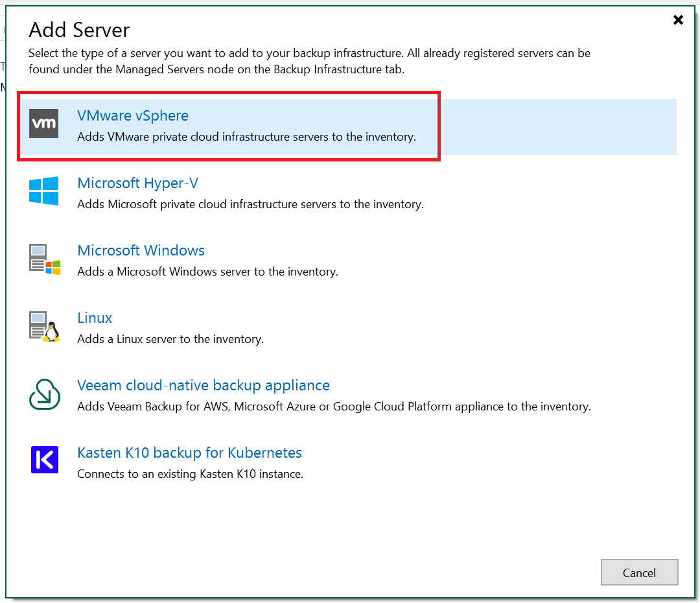Click 'Connects to an existing Kasten K10 instance' text
700x603 pixels.
(190, 474)
